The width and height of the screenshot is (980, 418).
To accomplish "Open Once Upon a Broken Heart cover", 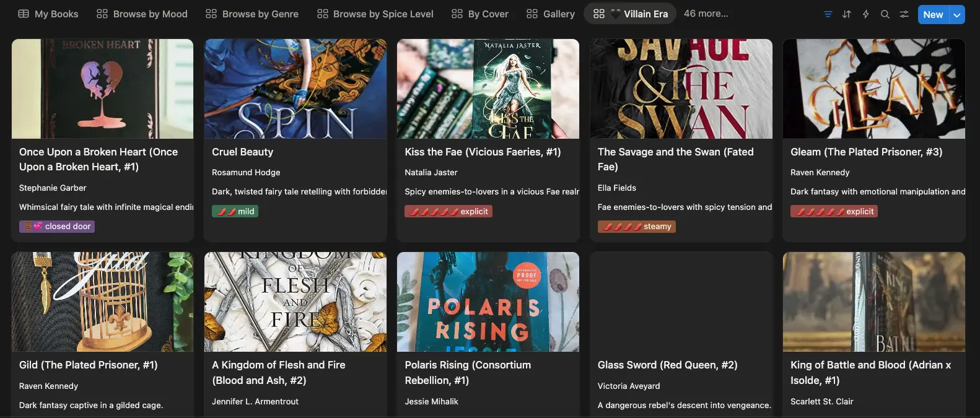I will click(x=102, y=89).
